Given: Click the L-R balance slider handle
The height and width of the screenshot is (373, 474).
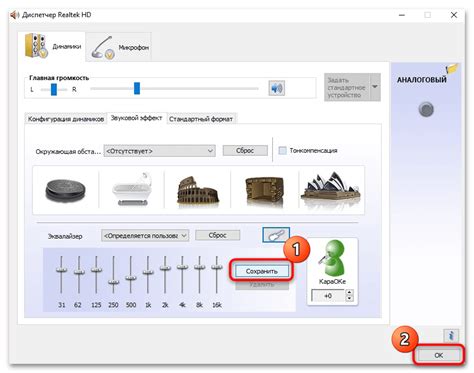Looking at the screenshot, I should point(54,89).
